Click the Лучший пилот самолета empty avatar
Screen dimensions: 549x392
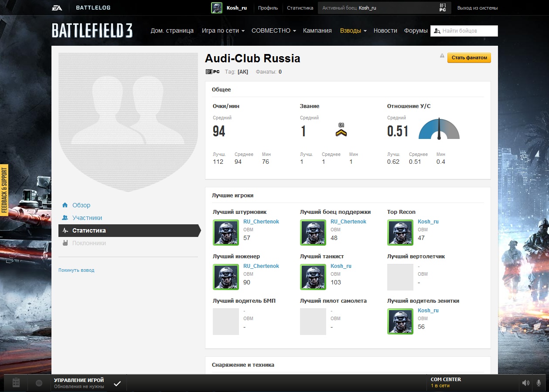click(x=313, y=321)
